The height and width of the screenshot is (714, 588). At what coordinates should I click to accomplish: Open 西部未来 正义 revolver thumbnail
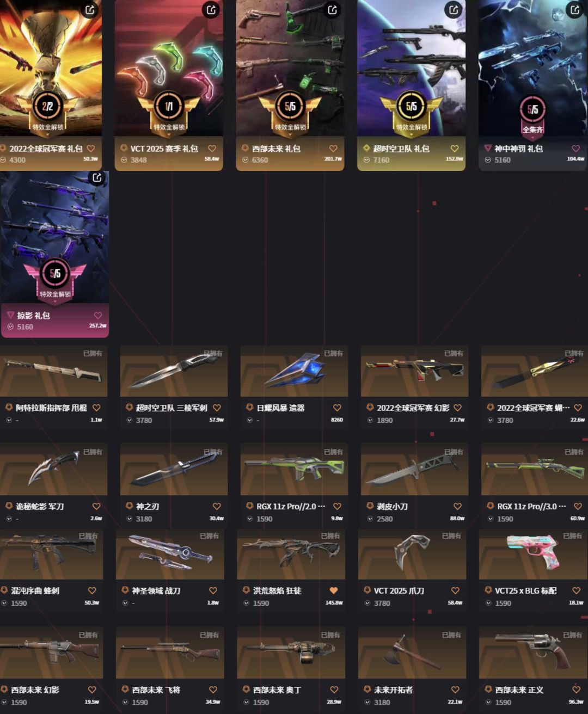click(533, 653)
